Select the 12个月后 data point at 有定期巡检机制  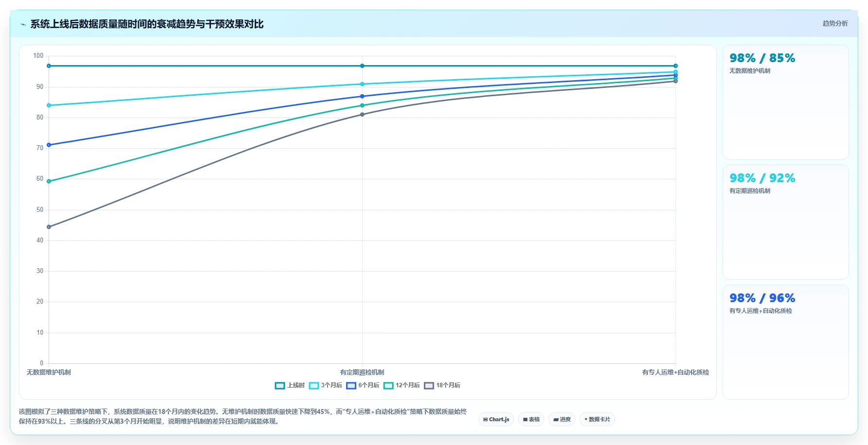[x=362, y=105]
